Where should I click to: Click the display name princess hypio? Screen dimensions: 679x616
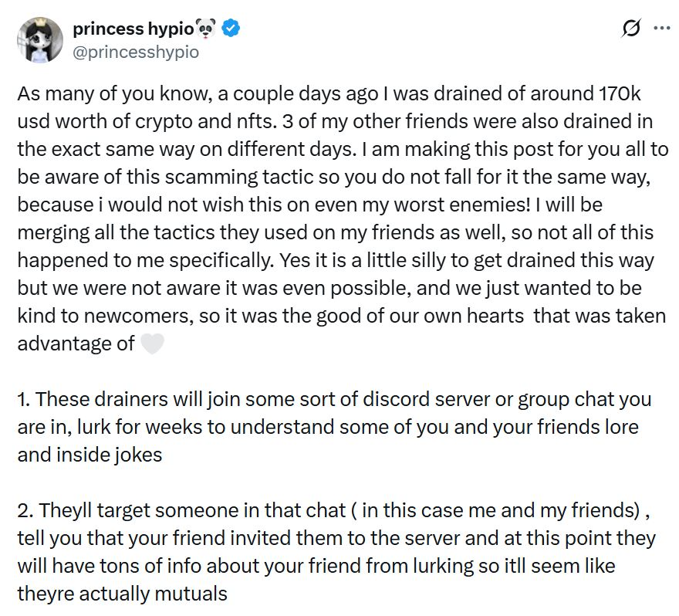(x=131, y=28)
